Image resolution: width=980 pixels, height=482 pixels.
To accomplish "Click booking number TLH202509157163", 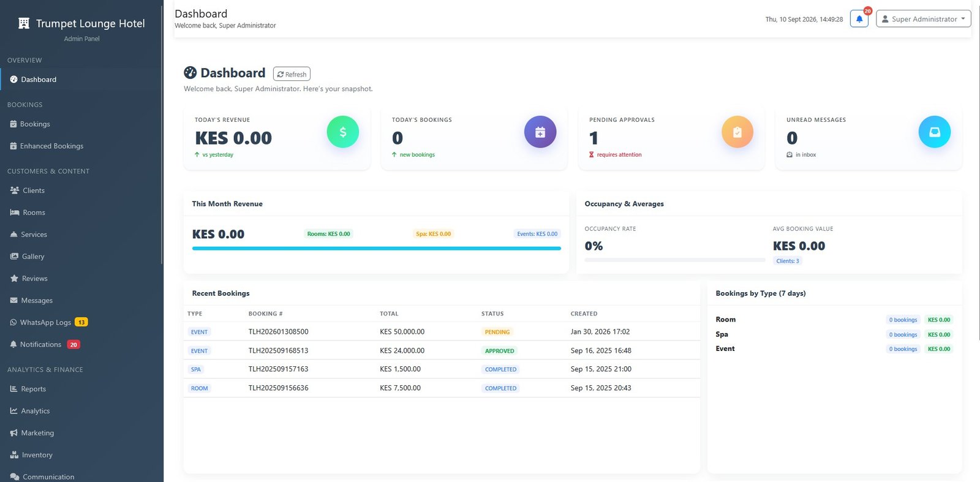I will pyautogui.click(x=279, y=369).
